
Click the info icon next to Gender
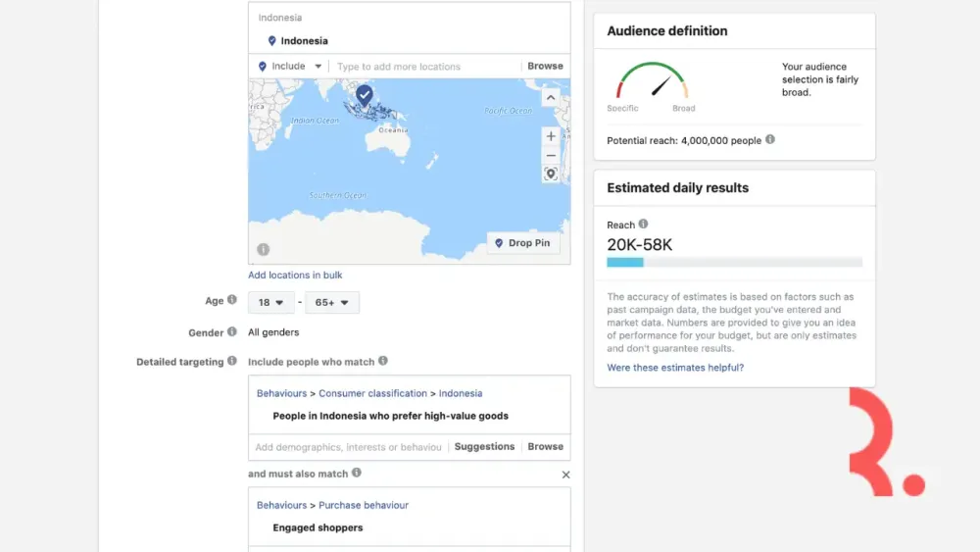(x=232, y=332)
